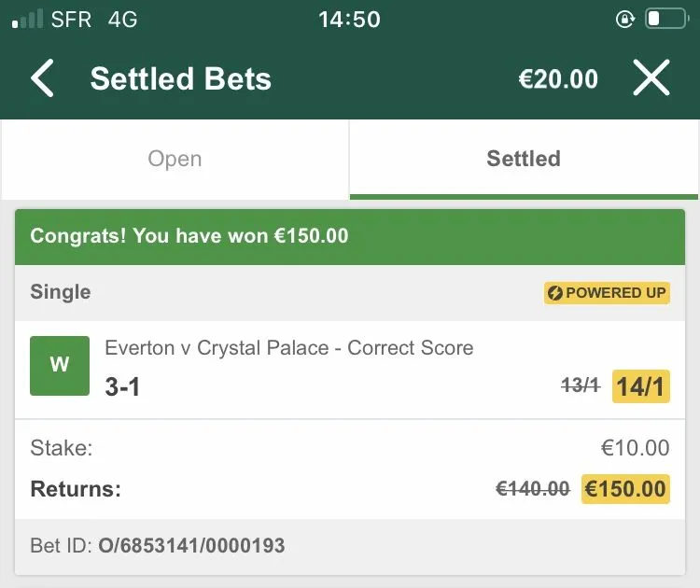Switch to the Open bets tab
Viewport: 700px width, 588px height.
coord(175,159)
